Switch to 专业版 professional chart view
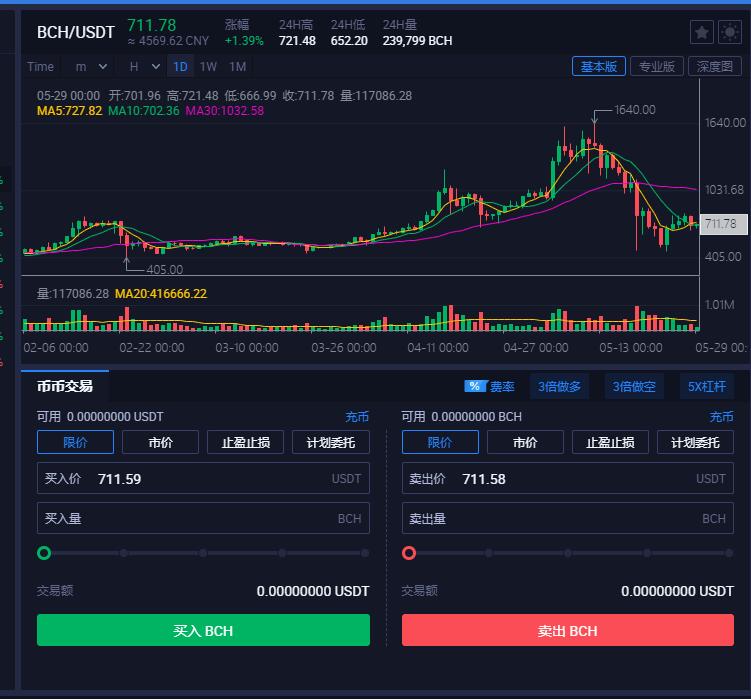Viewport: 751px width, 699px height. (x=657, y=67)
